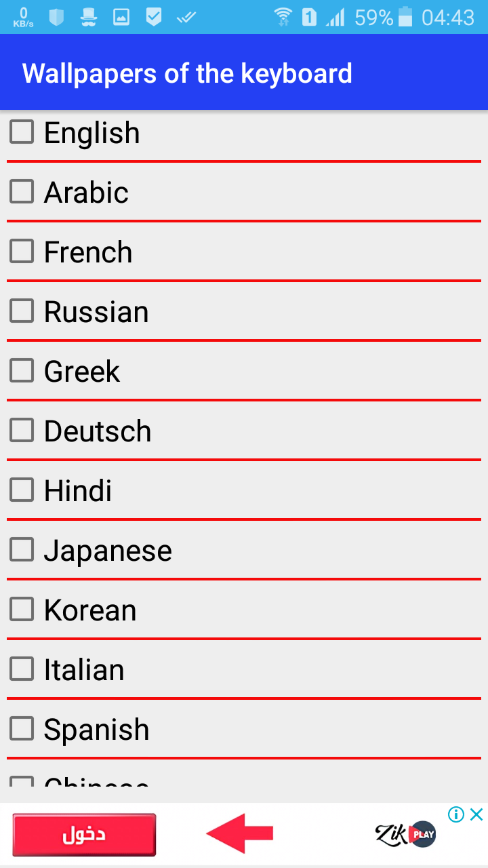
Task: Check the Spanish checkbox
Action: pos(22,728)
